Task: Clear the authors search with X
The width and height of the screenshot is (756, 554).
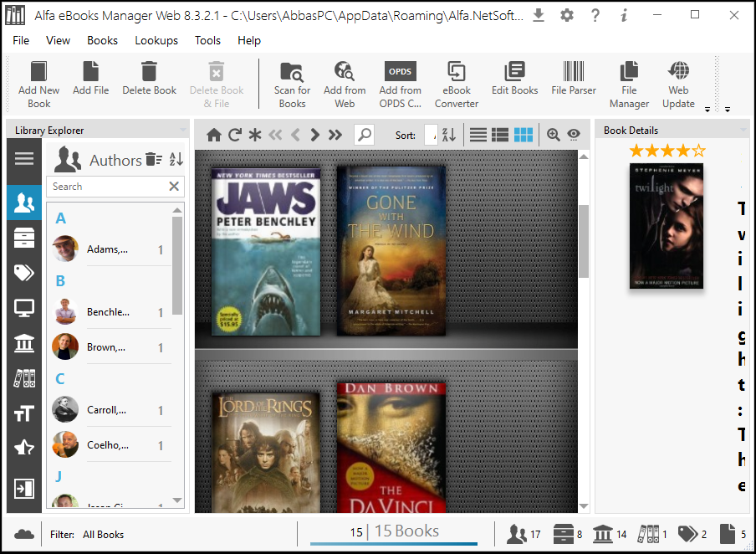Action: click(x=174, y=187)
